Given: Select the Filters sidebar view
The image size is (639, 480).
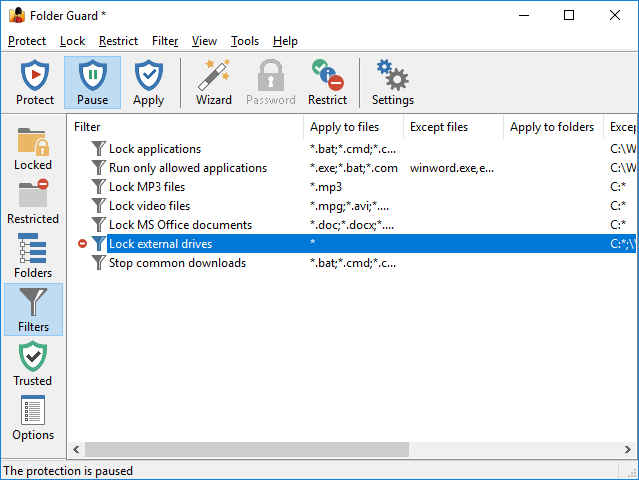Looking at the screenshot, I should [x=33, y=310].
